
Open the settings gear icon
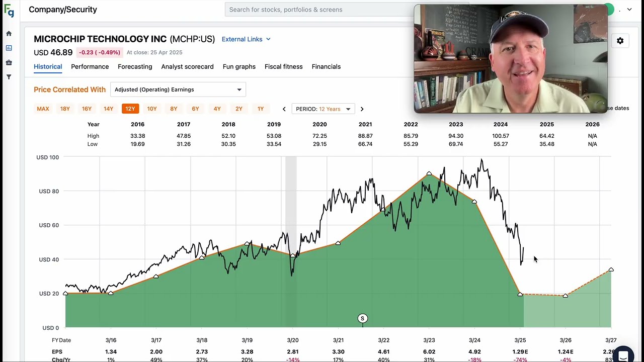pyautogui.click(x=620, y=41)
